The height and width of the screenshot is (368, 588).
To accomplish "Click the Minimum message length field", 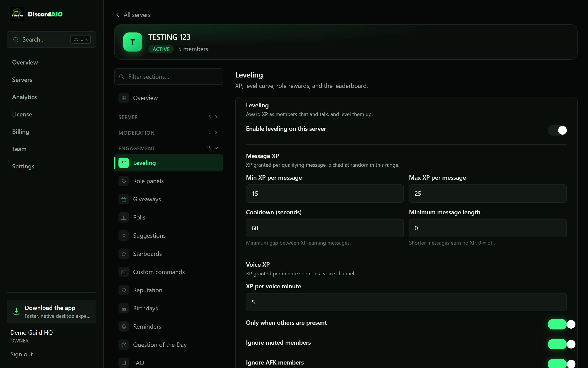I will [488, 228].
